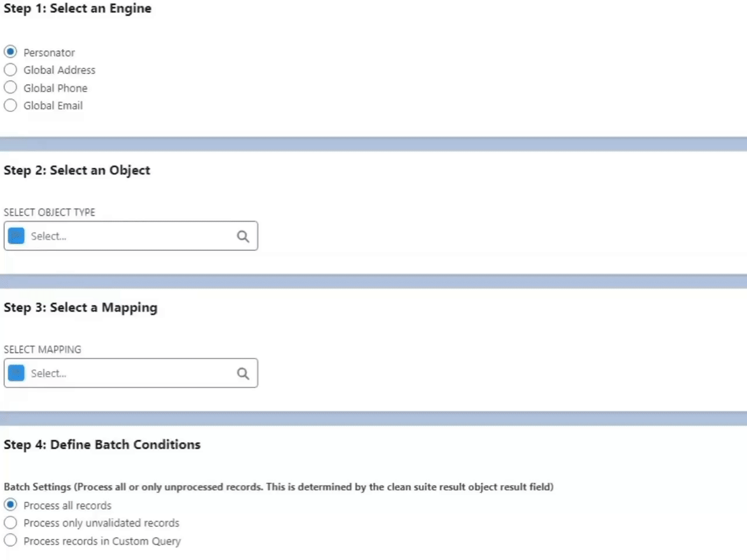Click the search icon in the object type selector

(x=243, y=236)
